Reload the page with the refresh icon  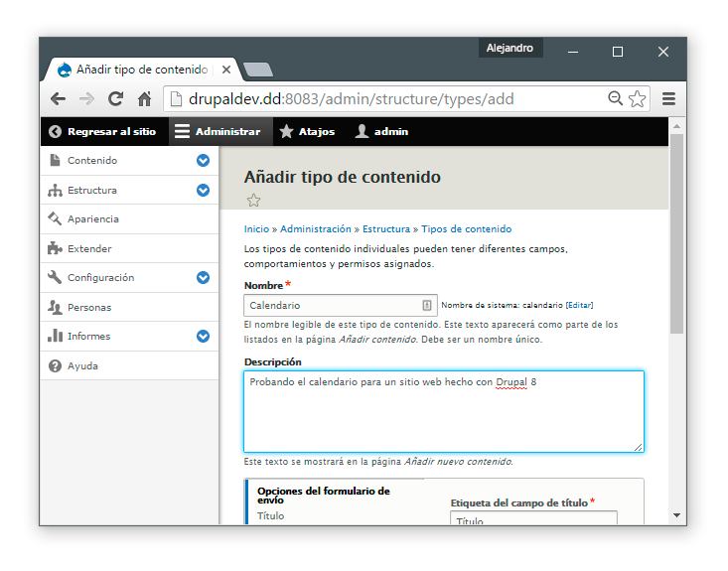click(115, 99)
